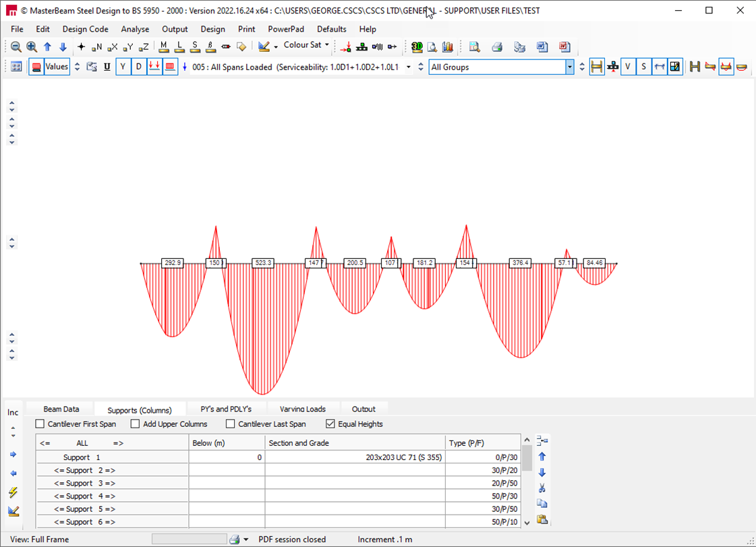Open the All Groups dropdown
Viewport: 756px width, 547px height.
click(569, 67)
